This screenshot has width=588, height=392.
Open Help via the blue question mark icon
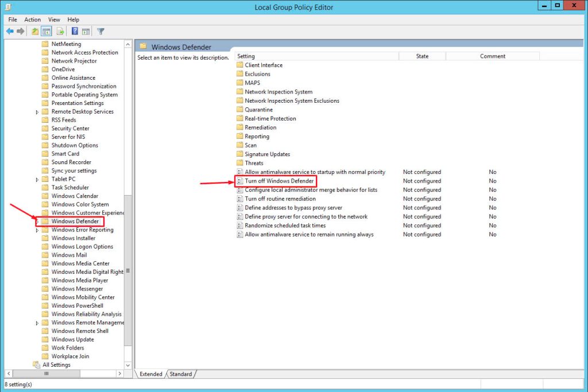pos(75,32)
